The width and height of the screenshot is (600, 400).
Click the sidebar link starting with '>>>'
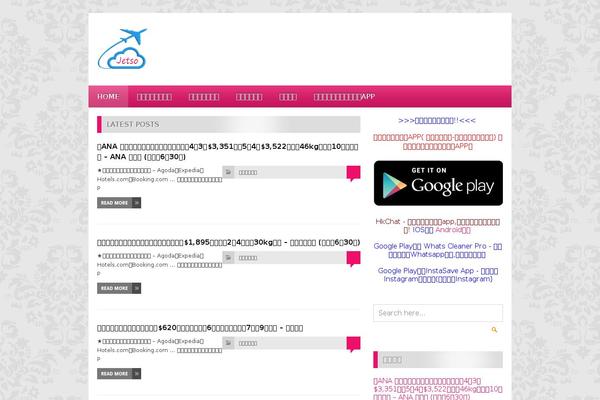[437, 121]
